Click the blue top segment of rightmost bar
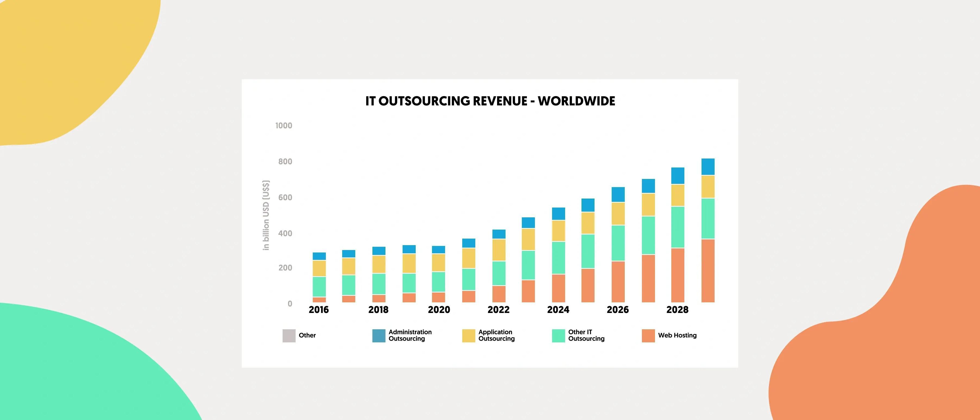Viewport: 980px width, 420px height. [708, 167]
